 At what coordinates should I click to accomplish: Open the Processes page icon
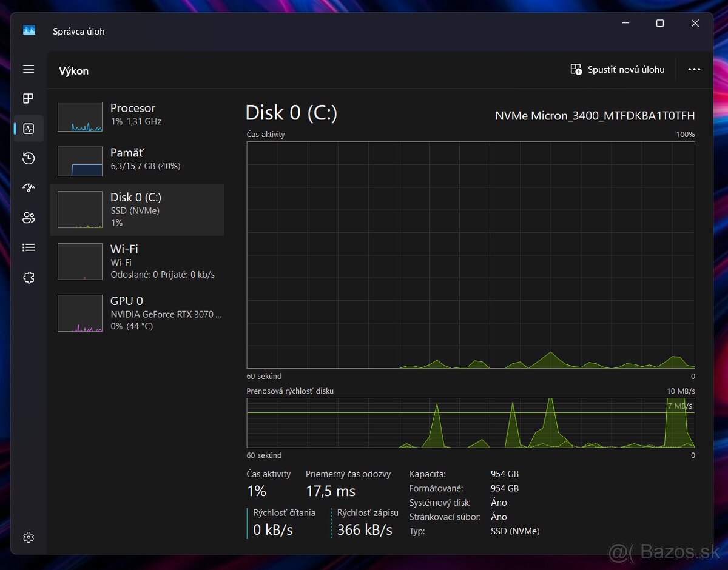pos(29,99)
